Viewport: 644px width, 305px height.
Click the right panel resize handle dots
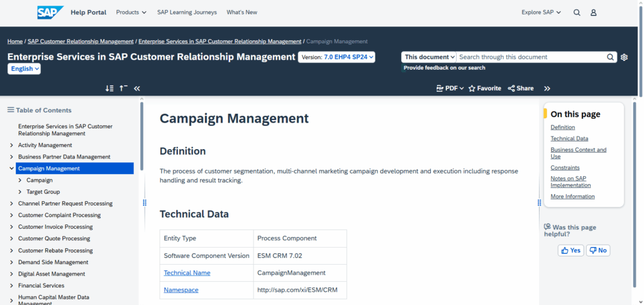point(539,202)
